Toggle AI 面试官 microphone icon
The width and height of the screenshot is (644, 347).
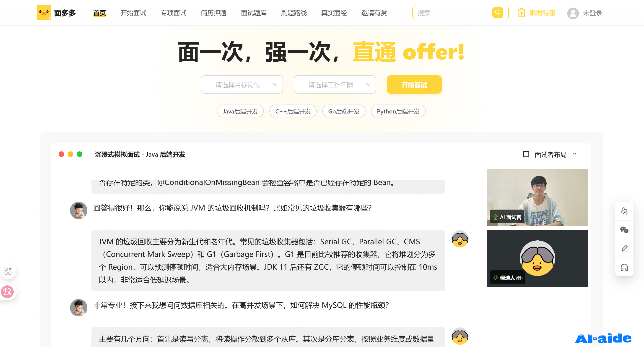coord(495,217)
